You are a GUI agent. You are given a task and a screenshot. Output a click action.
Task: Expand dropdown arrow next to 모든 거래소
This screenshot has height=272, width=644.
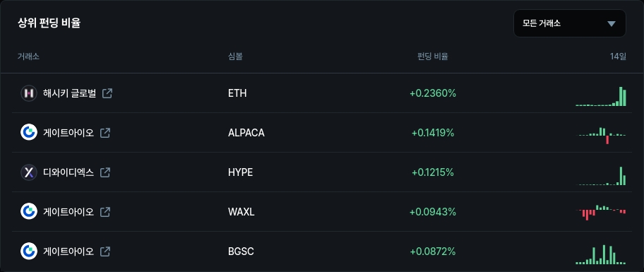click(612, 24)
